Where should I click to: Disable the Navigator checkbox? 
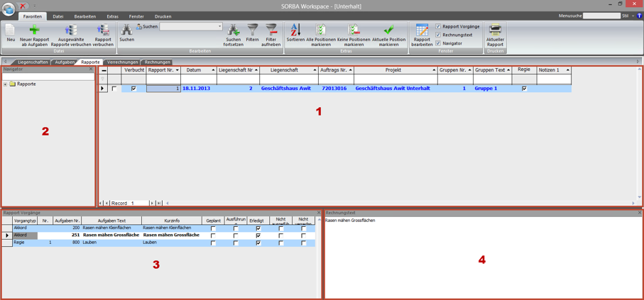(x=438, y=43)
